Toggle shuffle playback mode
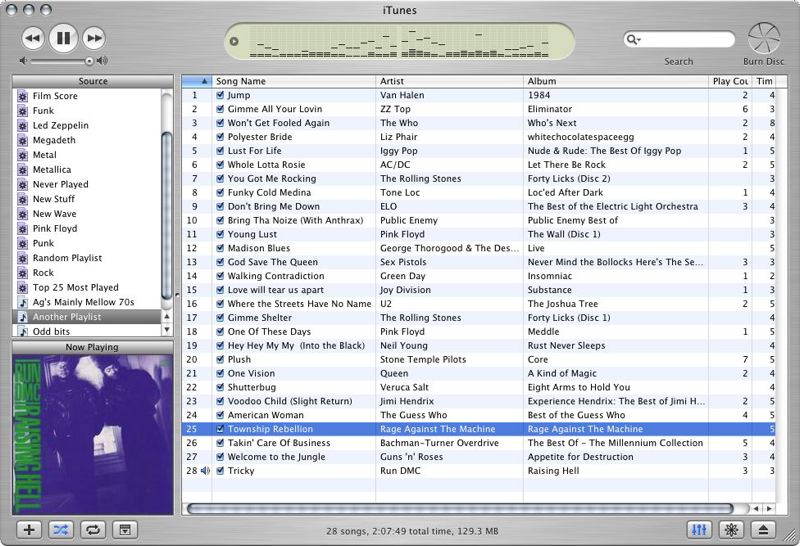The height and width of the screenshot is (546, 800). click(x=61, y=529)
